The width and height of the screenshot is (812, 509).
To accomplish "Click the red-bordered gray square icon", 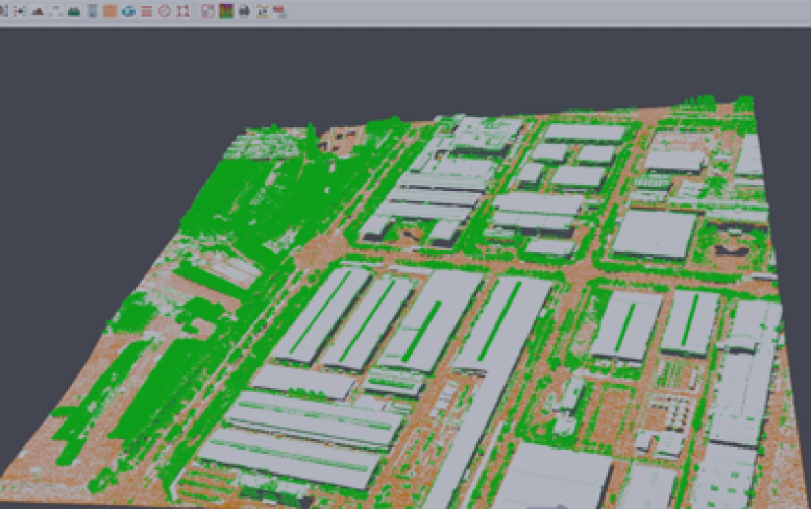I will [x=207, y=12].
